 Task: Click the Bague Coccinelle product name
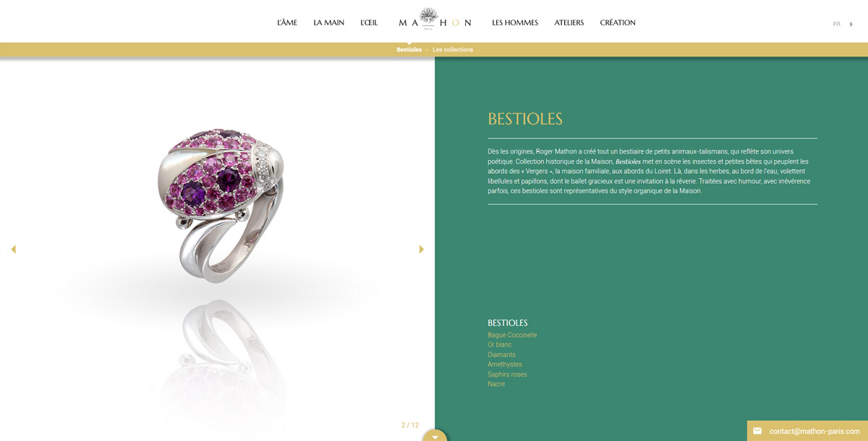(512, 335)
